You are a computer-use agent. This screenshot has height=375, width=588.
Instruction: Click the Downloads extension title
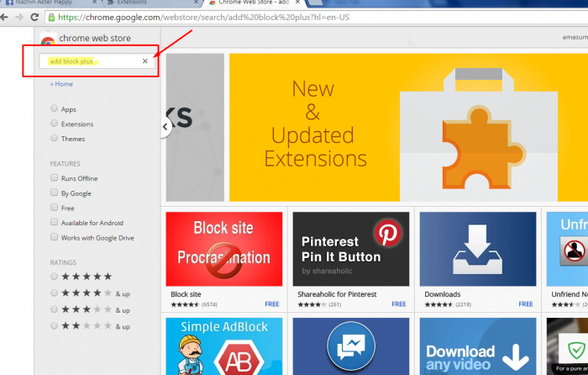point(443,294)
